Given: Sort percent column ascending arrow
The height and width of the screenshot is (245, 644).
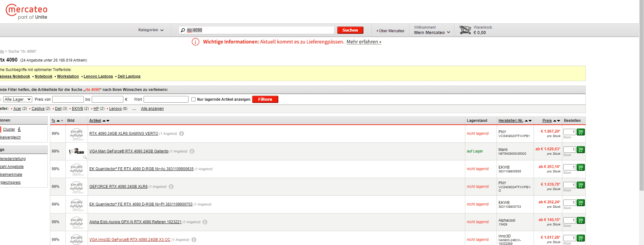Looking at the screenshot, I should click(x=58, y=121).
